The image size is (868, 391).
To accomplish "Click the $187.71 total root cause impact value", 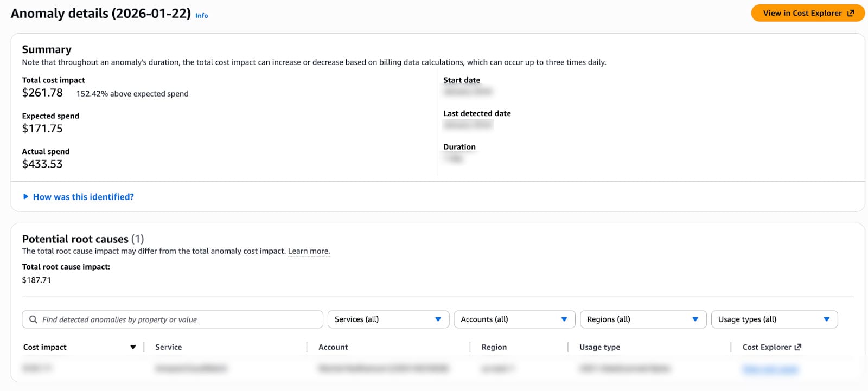I will point(36,280).
